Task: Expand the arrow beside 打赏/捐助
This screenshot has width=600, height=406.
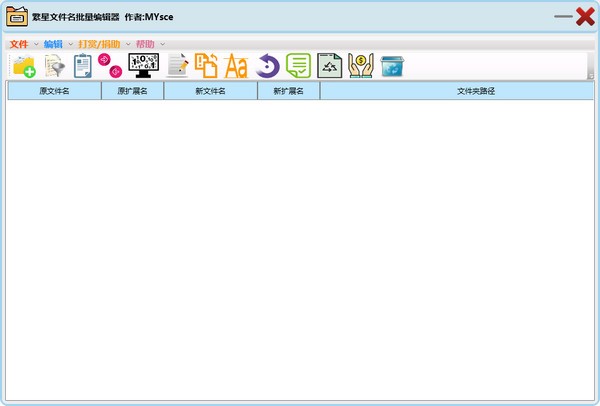Action: click(x=128, y=44)
